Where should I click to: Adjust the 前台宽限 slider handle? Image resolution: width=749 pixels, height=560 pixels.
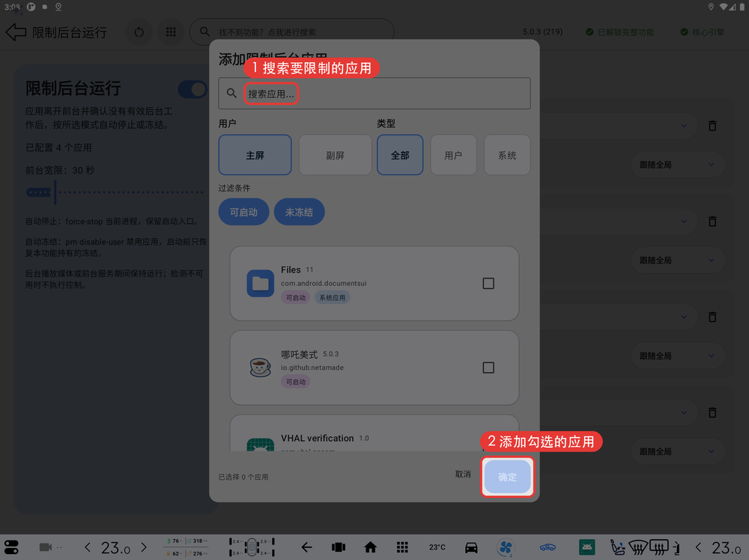pyautogui.click(x=55, y=192)
